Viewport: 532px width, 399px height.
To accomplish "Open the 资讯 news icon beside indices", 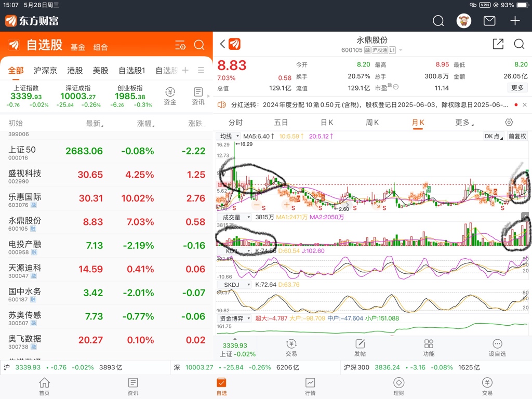I will [198, 96].
